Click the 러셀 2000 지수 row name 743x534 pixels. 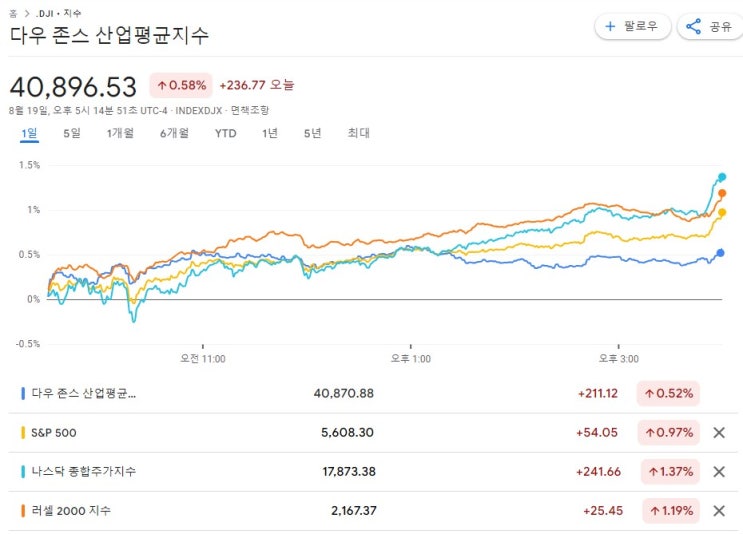(x=71, y=510)
